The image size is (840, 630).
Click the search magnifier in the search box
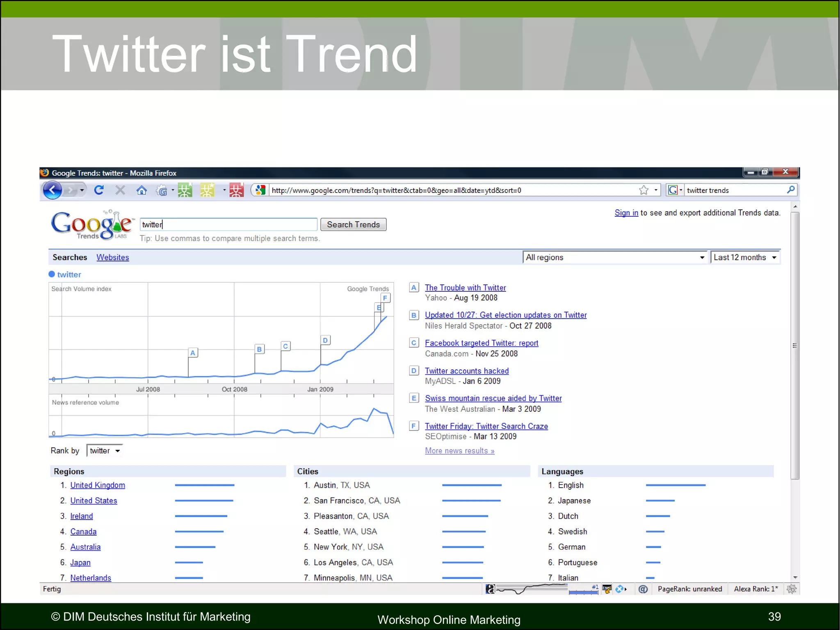pos(790,190)
